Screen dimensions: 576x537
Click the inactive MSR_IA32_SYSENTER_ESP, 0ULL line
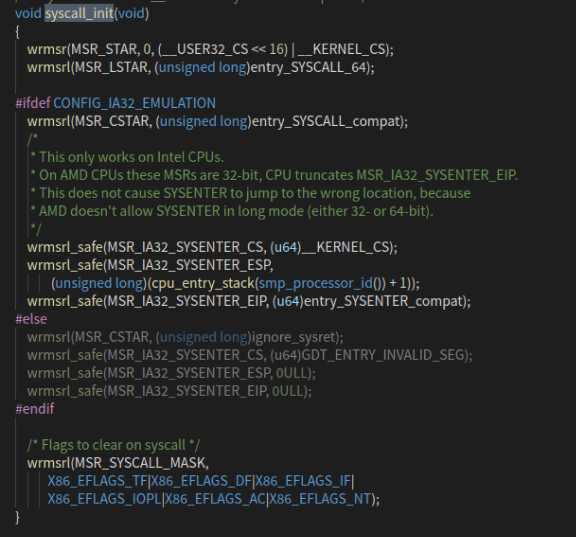click(x=171, y=373)
